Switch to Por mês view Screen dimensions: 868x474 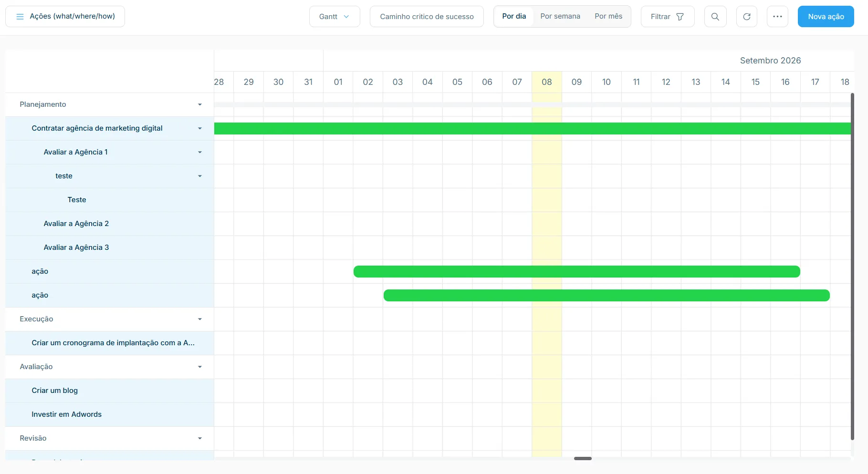coord(608,16)
